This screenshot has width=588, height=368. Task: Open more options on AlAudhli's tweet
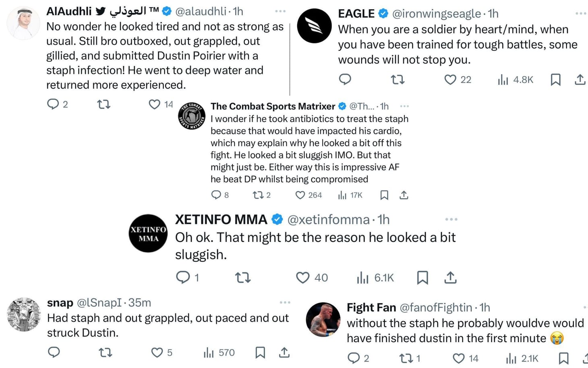pos(280,11)
